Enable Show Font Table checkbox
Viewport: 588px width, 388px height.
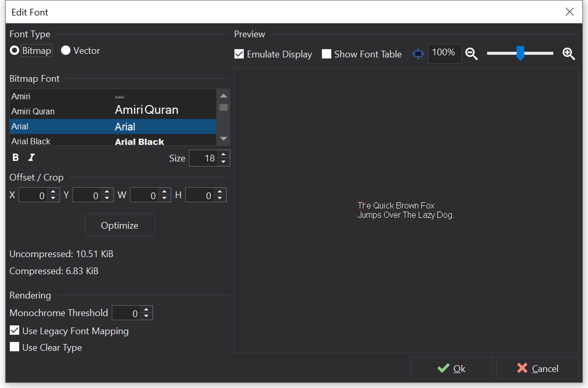tap(327, 54)
